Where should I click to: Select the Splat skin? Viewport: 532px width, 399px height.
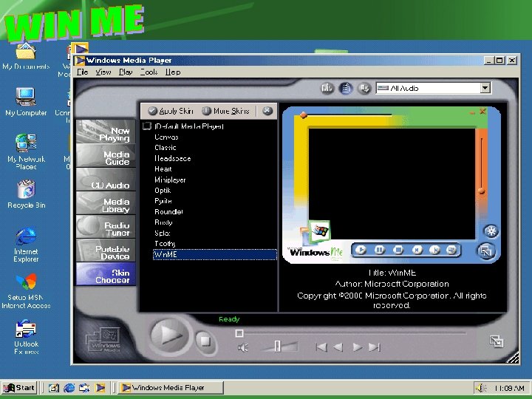(162, 233)
